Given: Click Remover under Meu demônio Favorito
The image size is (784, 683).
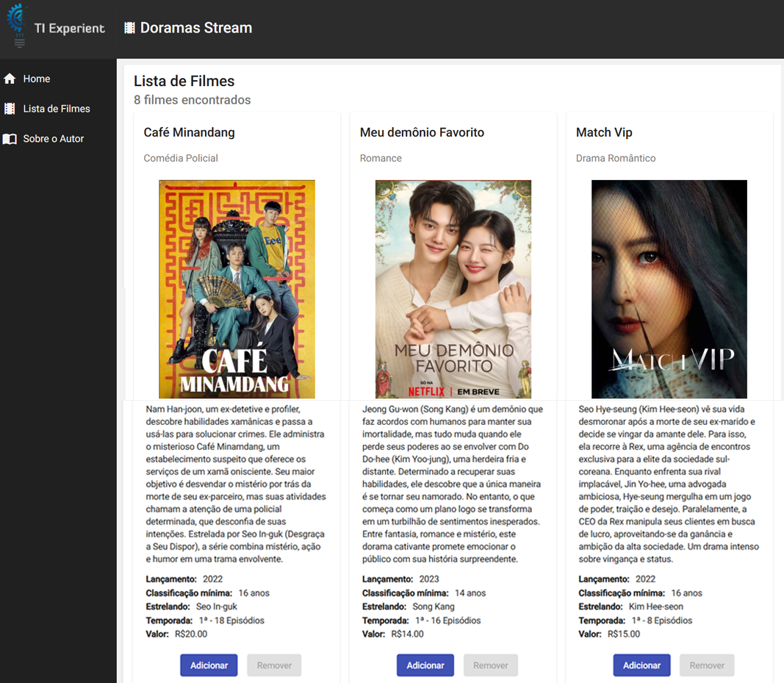Looking at the screenshot, I should (x=491, y=665).
